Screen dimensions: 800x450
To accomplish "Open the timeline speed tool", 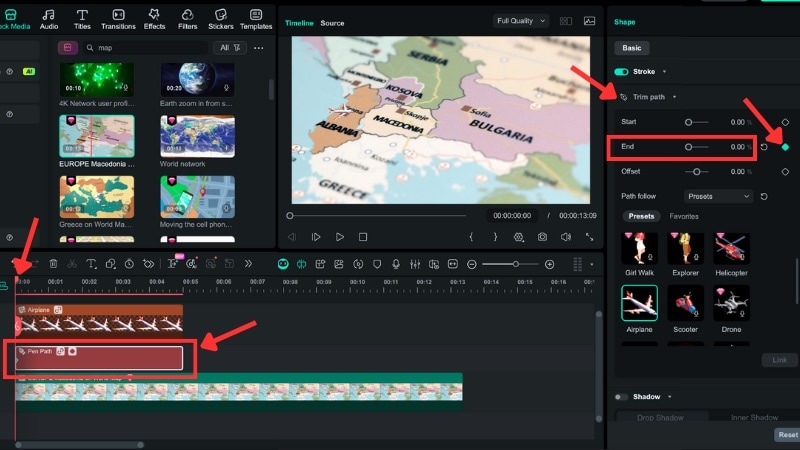I will point(129,264).
